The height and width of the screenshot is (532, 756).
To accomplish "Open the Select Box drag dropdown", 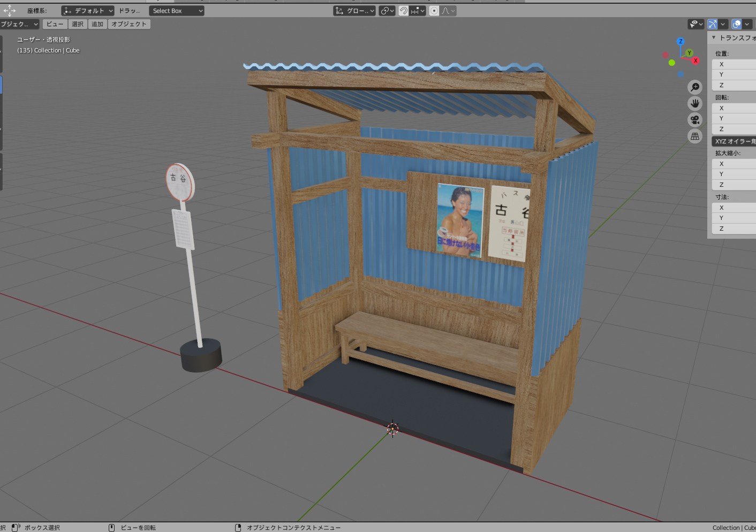I will (177, 11).
